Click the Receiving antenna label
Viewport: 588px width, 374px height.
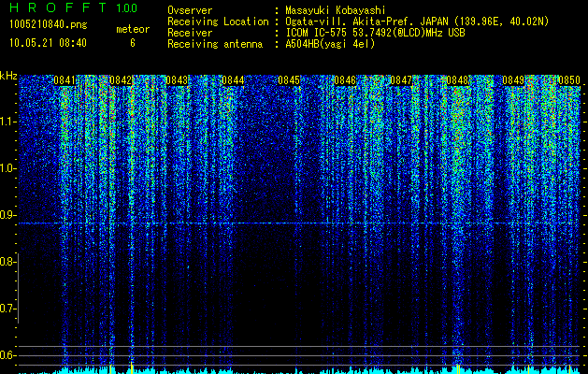click(x=215, y=44)
